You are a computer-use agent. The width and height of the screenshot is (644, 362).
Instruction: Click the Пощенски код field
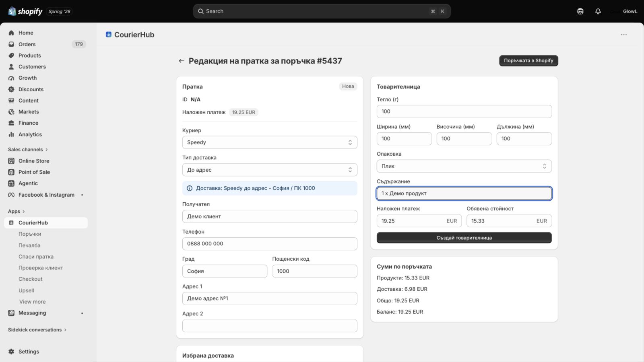coord(315,271)
